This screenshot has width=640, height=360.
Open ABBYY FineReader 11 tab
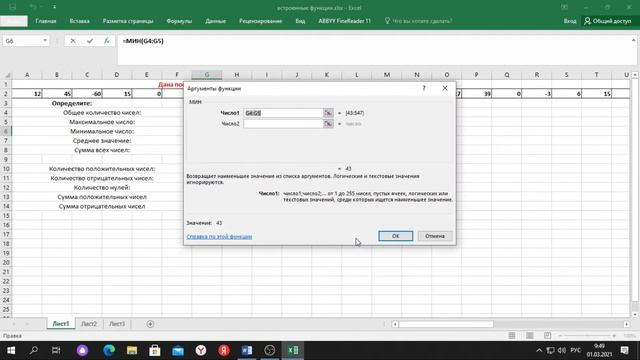pyautogui.click(x=344, y=21)
